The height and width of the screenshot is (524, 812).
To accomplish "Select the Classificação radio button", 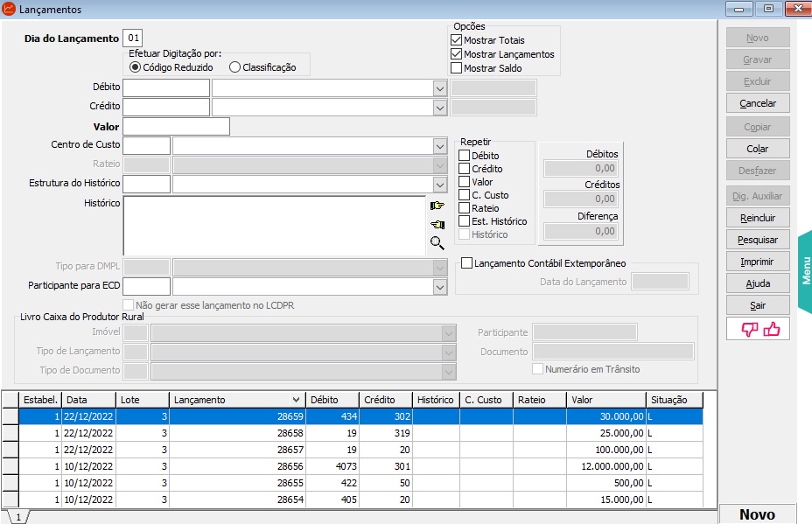I will pos(234,67).
